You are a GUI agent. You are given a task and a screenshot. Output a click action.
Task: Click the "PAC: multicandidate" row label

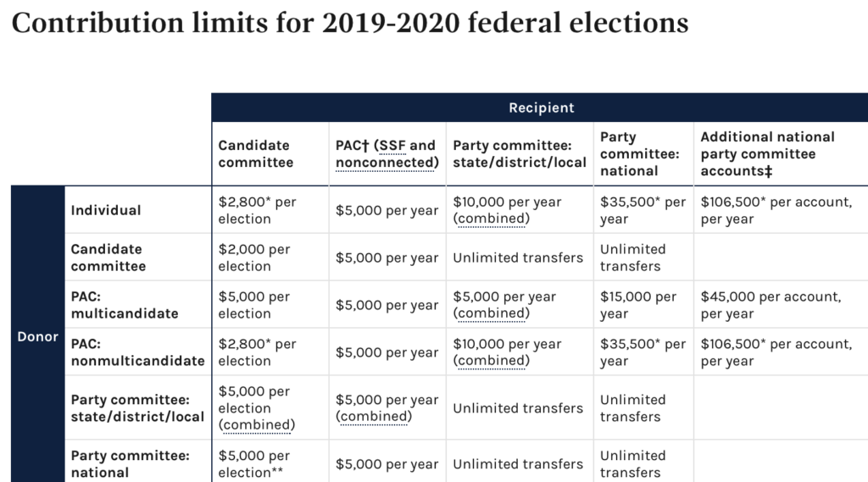(125, 305)
